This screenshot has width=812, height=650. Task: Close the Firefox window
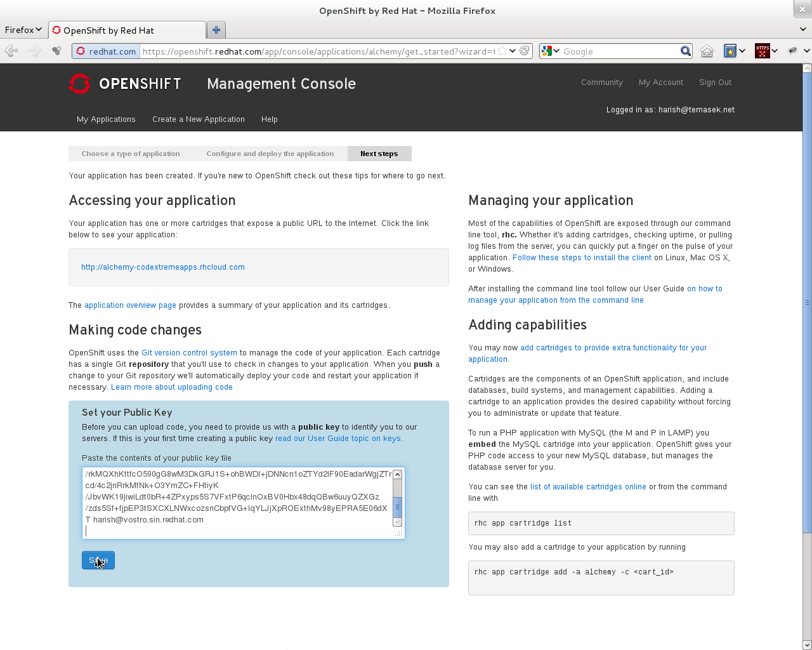click(x=802, y=9)
